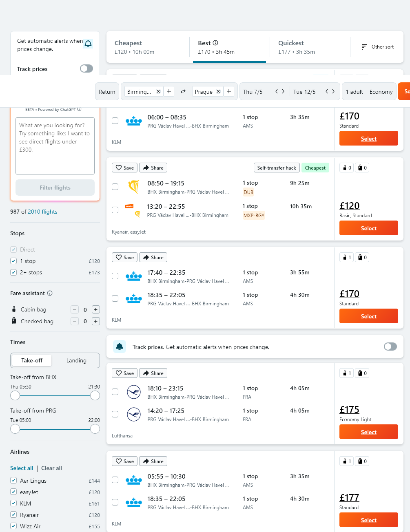410x532 pixels.
Task: Increase Checked bag count
Action: tap(95, 321)
